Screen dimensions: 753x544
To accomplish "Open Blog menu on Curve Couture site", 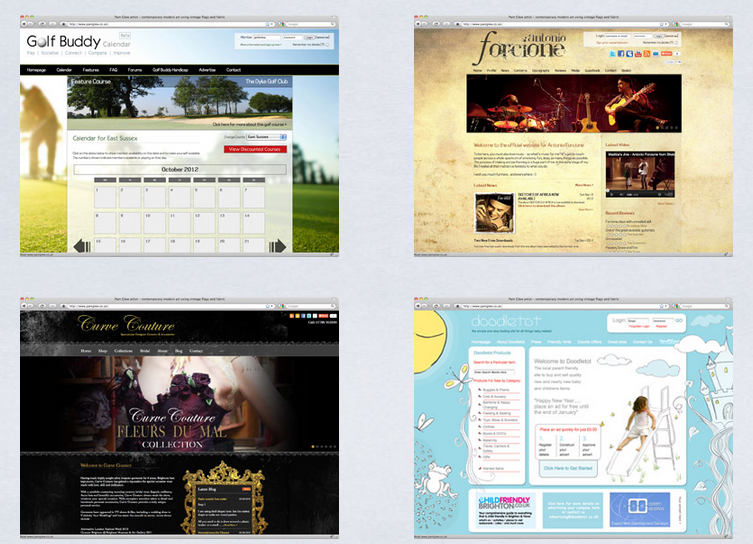I will tap(179, 351).
